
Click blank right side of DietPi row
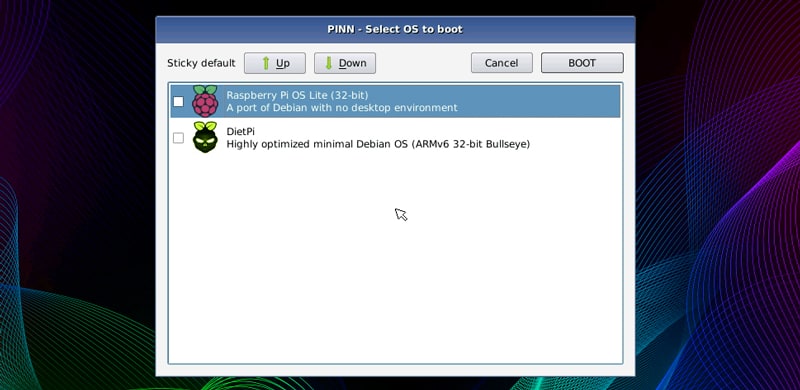[576, 138]
